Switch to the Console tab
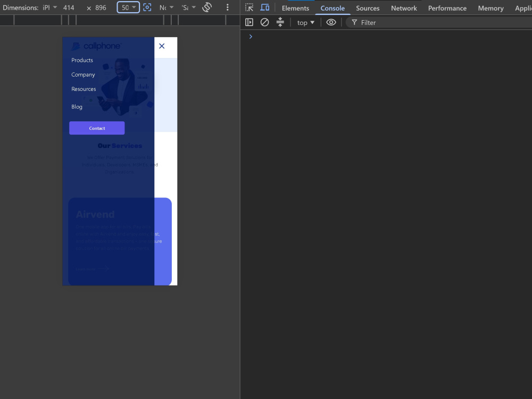532x399 pixels. [x=332, y=8]
